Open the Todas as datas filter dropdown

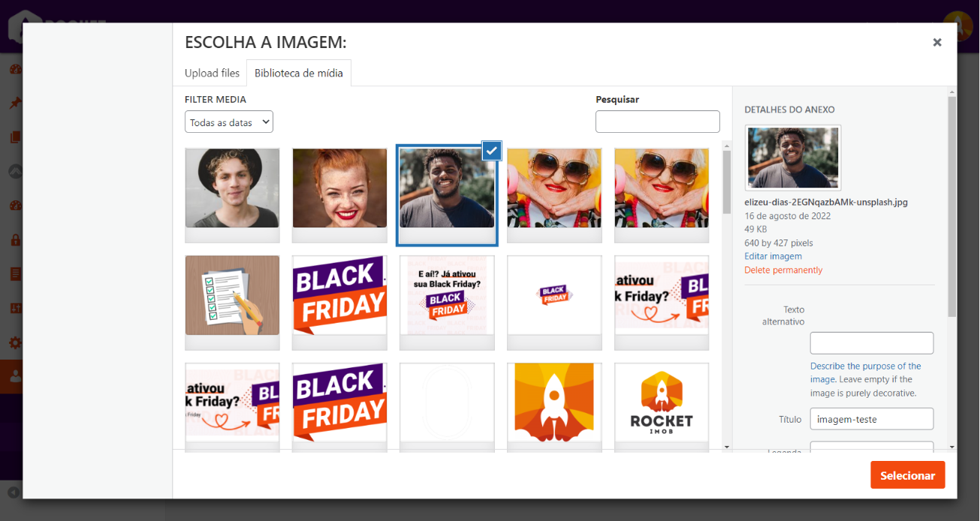[x=229, y=122]
